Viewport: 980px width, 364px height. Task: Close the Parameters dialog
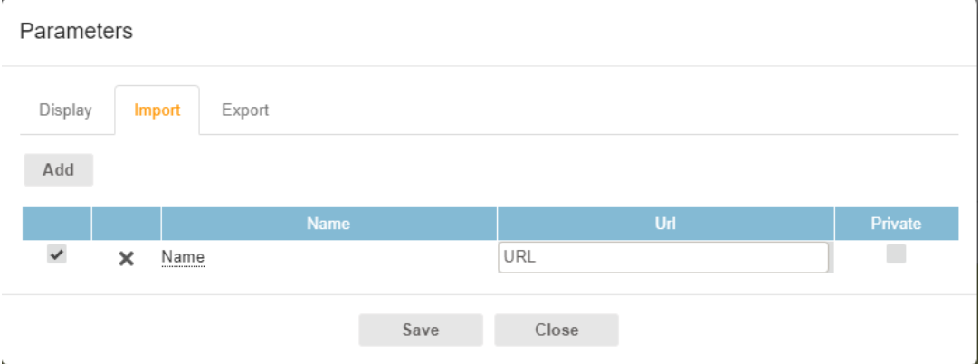pos(557,330)
